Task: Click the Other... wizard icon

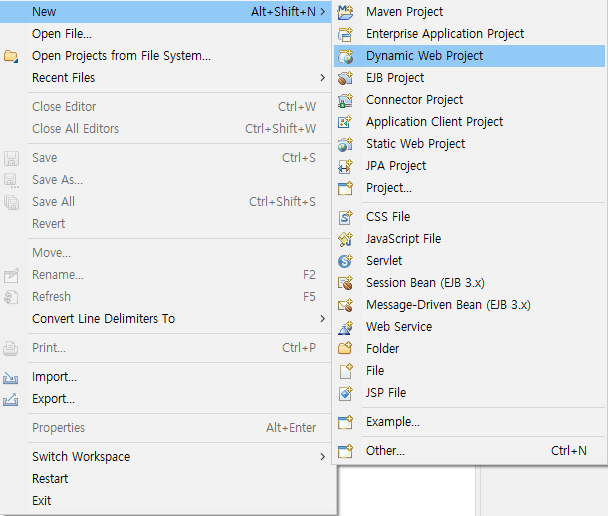Action: pyautogui.click(x=345, y=451)
